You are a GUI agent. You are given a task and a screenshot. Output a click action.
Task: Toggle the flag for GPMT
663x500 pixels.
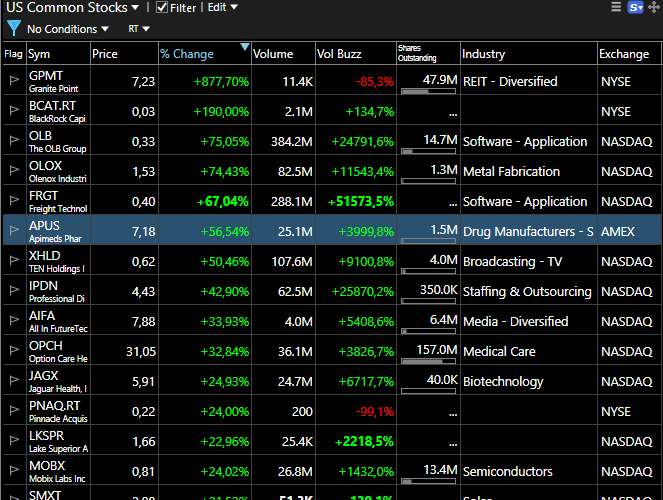14,80
